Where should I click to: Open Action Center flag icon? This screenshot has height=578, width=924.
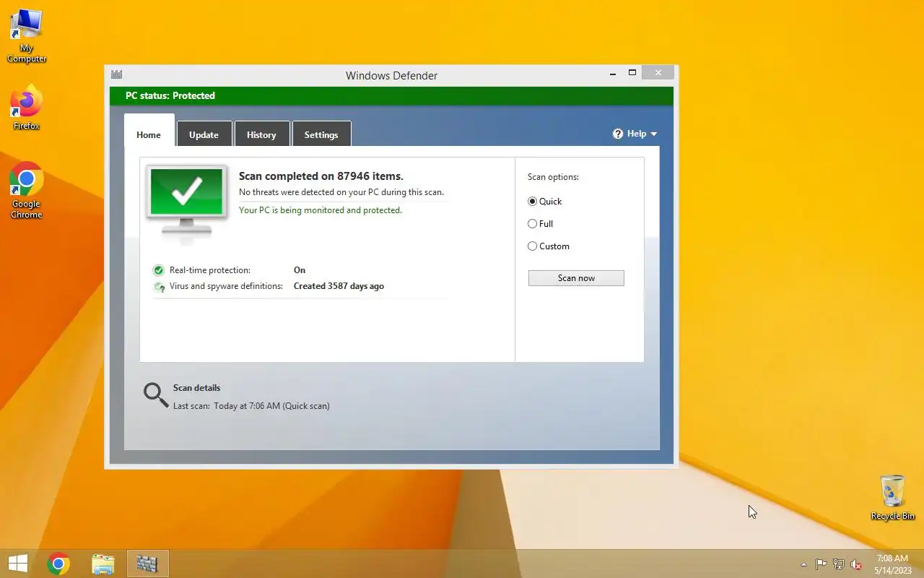[x=821, y=564]
